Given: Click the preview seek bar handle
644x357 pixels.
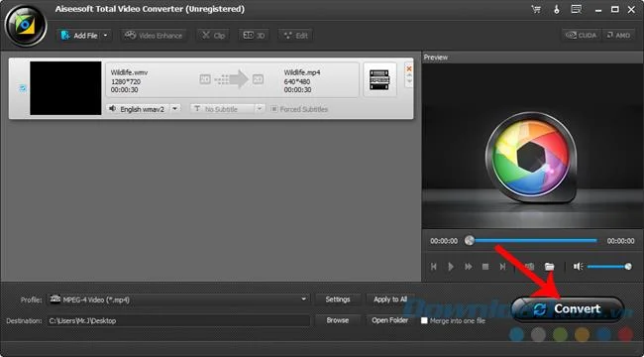Looking at the screenshot, I should coord(469,241).
